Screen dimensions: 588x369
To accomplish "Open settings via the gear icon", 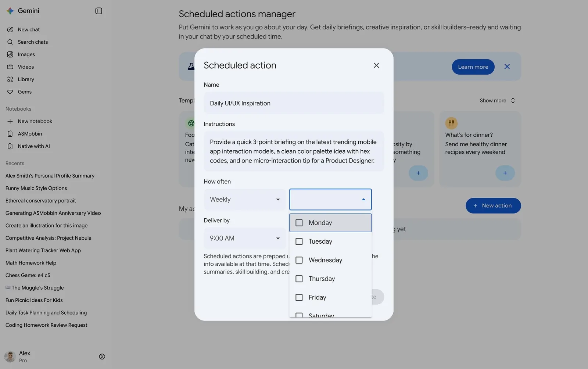I will tap(102, 357).
